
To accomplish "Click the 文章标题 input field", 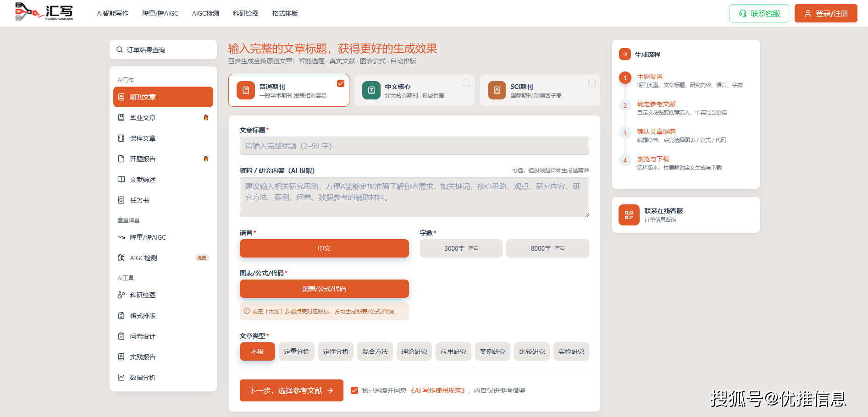I will pyautogui.click(x=415, y=146).
